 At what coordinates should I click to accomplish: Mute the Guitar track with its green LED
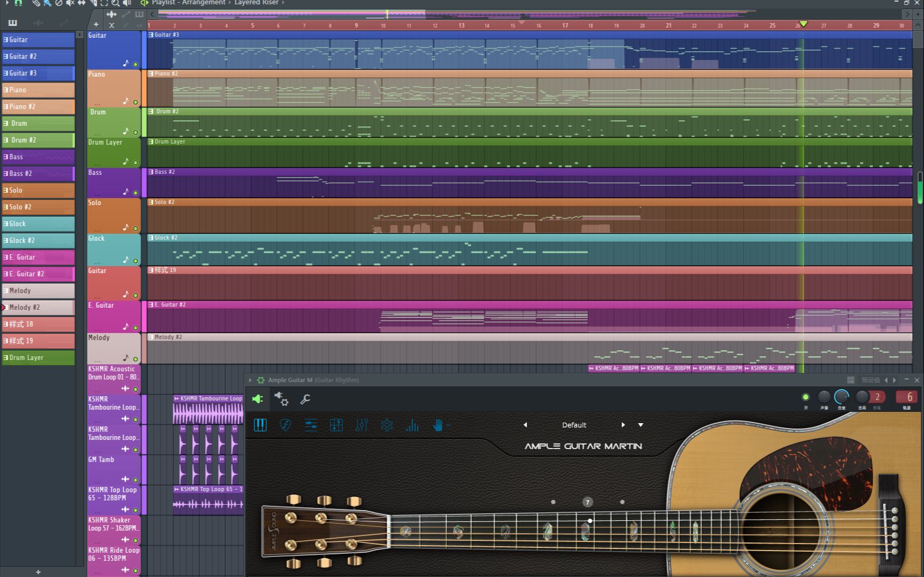click(136, 64)
